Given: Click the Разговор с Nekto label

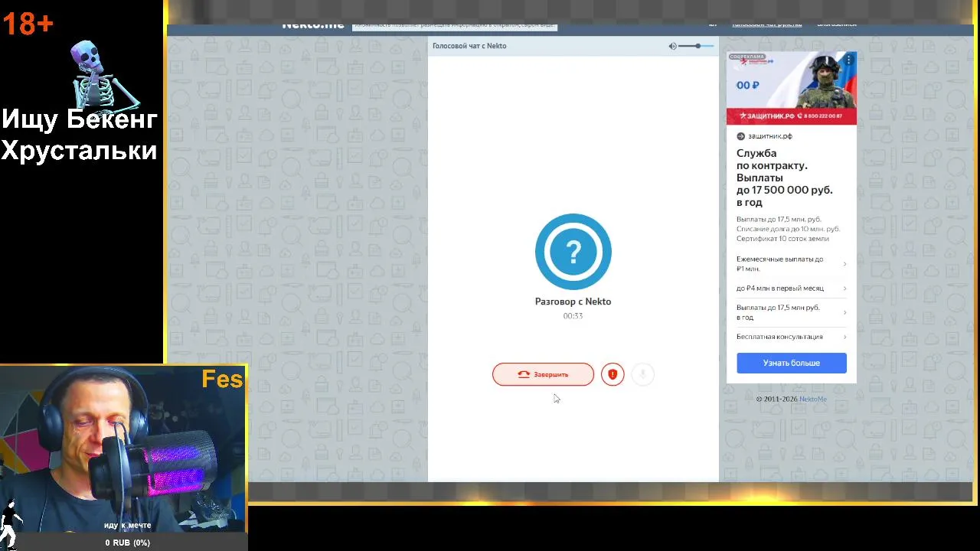Looking at the screenshot, I should (573, 302).
